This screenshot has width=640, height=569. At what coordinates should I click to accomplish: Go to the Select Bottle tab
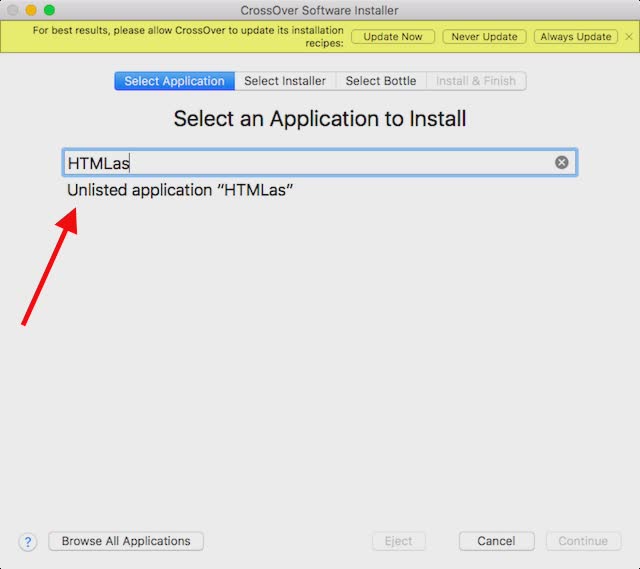pos(381,81)
